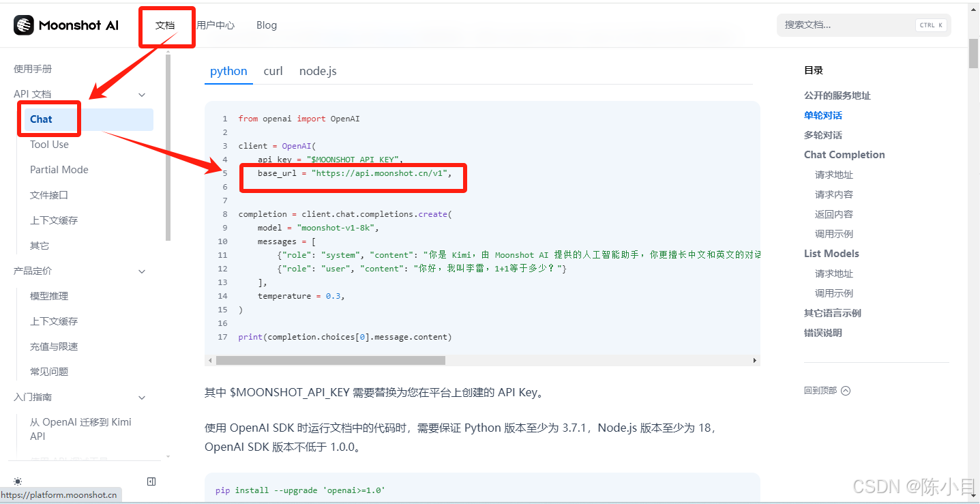This screenshot has width=980, height=504.
Task: Open 上下文缓存 under 产品定价
Action: pos(54,321)
